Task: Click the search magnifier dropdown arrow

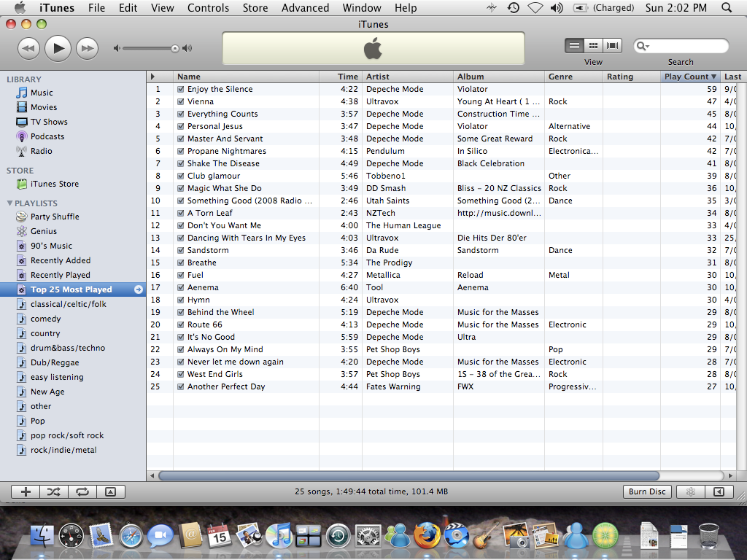Action: pos(643,46)
